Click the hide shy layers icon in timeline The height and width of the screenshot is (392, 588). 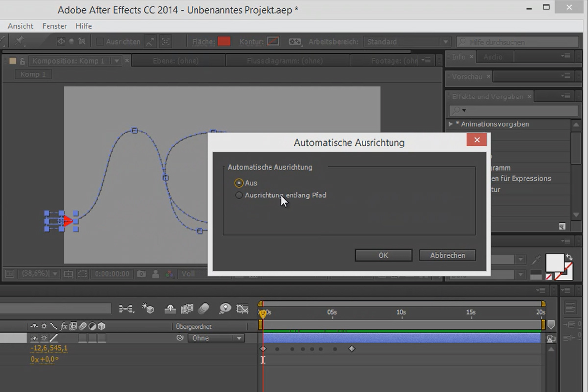tap(170, 309)
